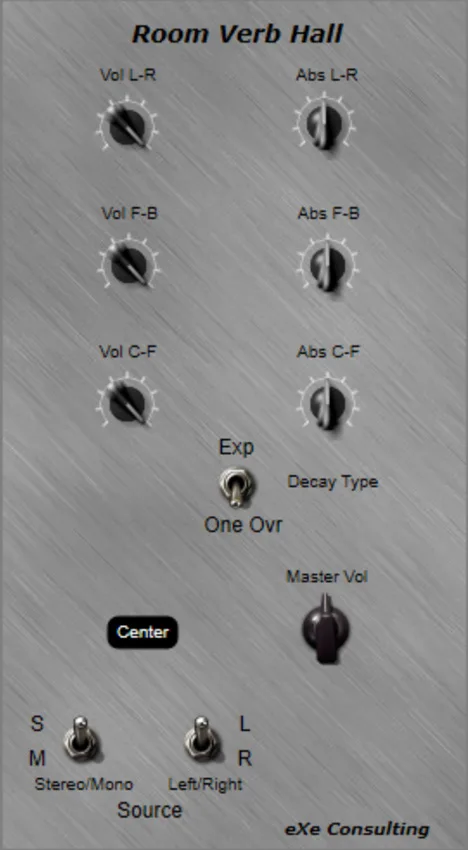Click the One Ovr decay label
Image resolution: width=468 pixels, height=850 pixels.
tap(243, 525)
